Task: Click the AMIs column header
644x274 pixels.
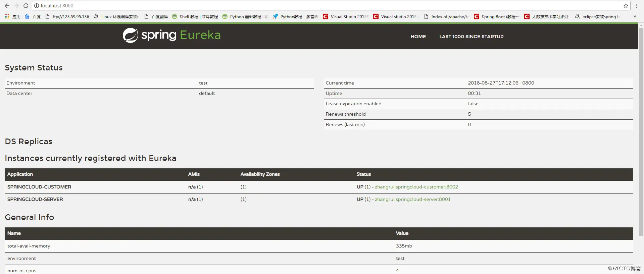Action: pyautogui.click(x=194, y=174)
